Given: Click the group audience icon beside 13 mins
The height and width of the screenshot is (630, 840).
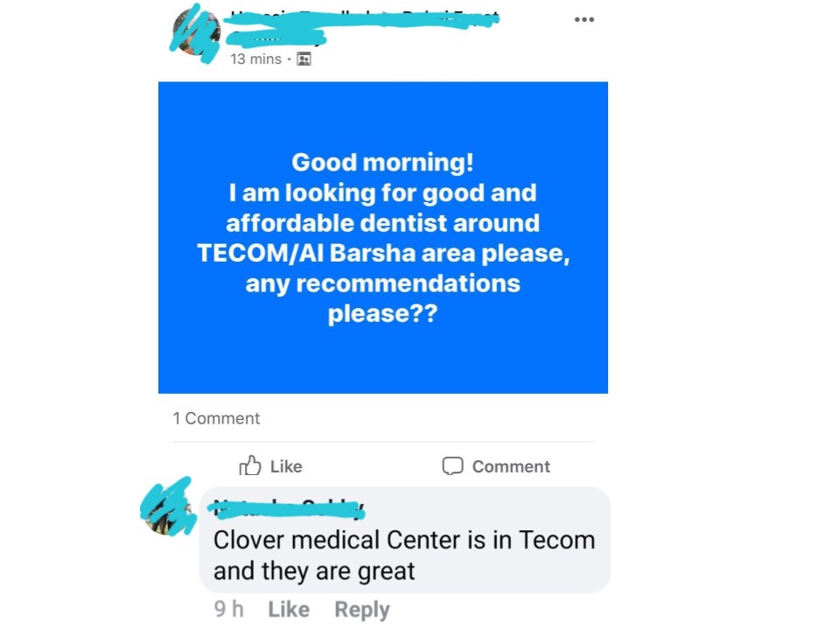Looking at the screenshot, I should click(304, 59).
